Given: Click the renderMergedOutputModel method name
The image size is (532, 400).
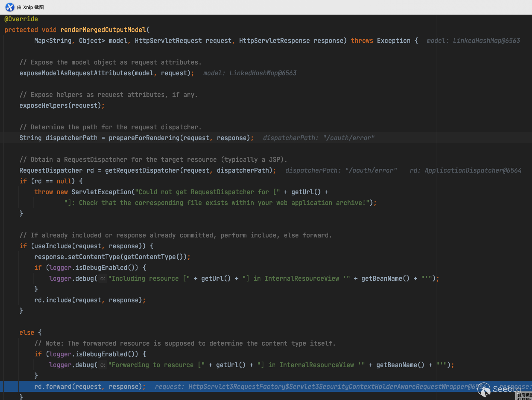Looking at the screenshot, I should click(103, 30).
